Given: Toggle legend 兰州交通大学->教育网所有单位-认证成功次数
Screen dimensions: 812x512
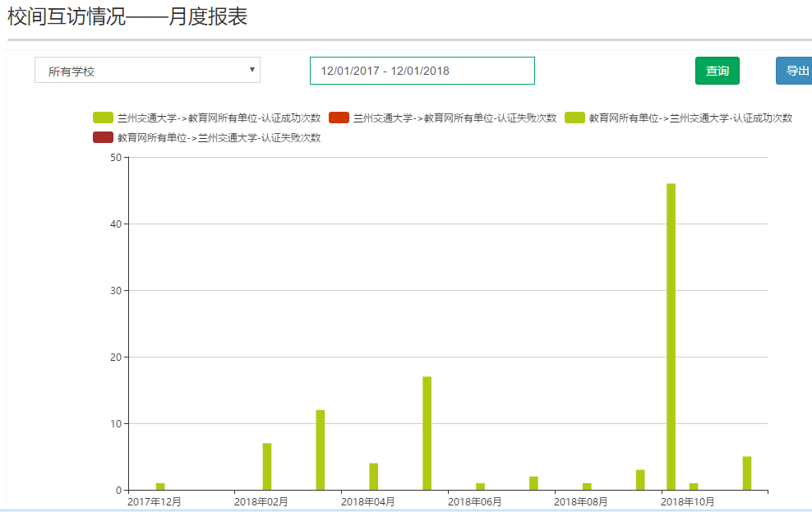Looking at the screenshot, I should pos(207,118).
